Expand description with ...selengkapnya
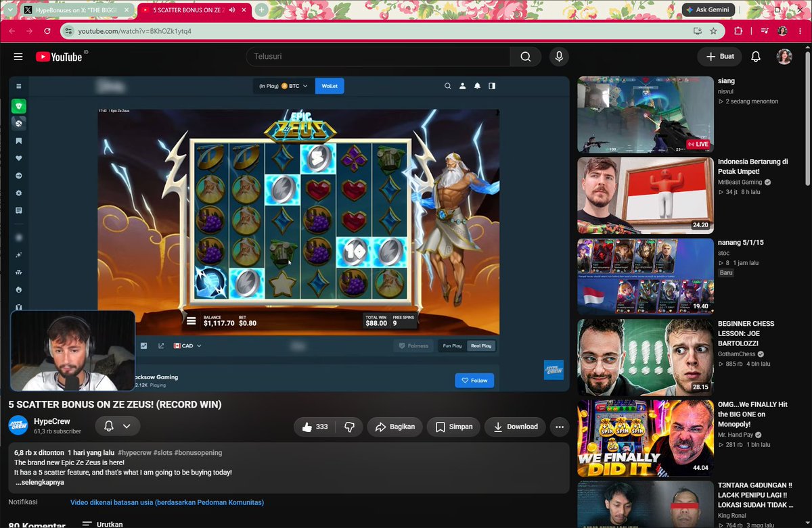 pyautogui.click(x=40, y=483)
